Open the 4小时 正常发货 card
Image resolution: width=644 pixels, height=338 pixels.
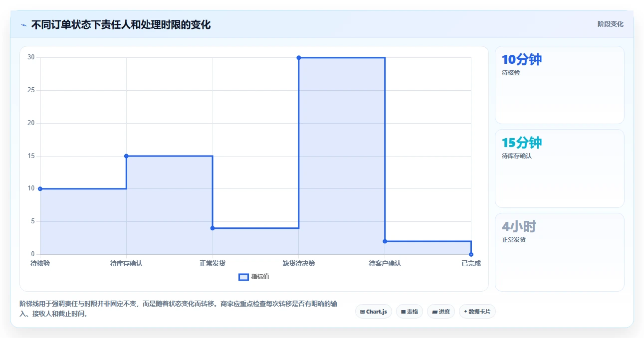tap(559, 252)
